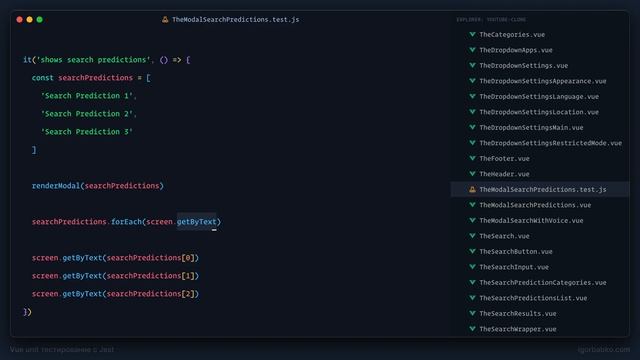
Task: Open TheDropdownSettingsLanguage.vue
Action: click(539, 97)
